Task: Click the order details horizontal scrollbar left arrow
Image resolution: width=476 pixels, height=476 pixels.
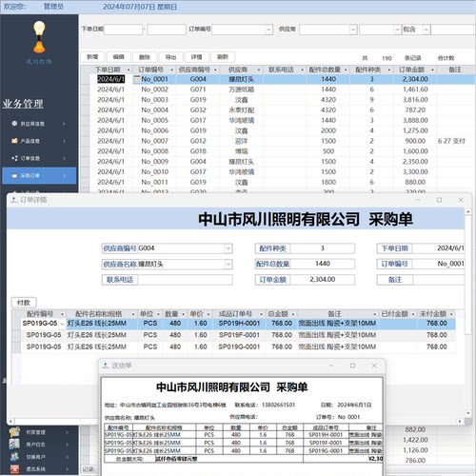Action: (10, 422)
